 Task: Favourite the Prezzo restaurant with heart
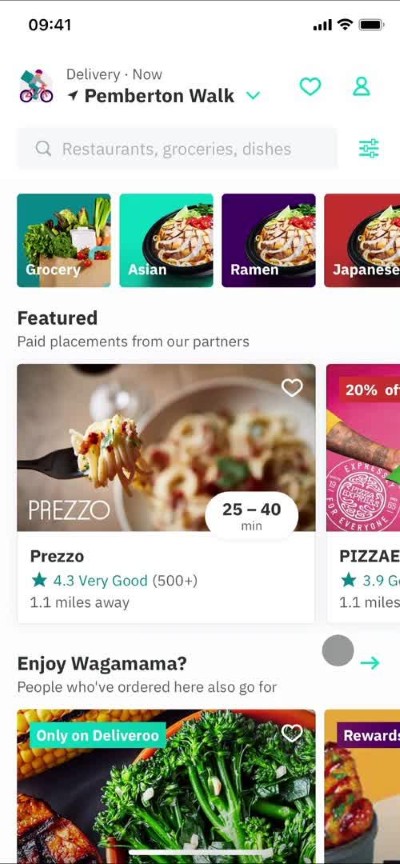[292, 388]
